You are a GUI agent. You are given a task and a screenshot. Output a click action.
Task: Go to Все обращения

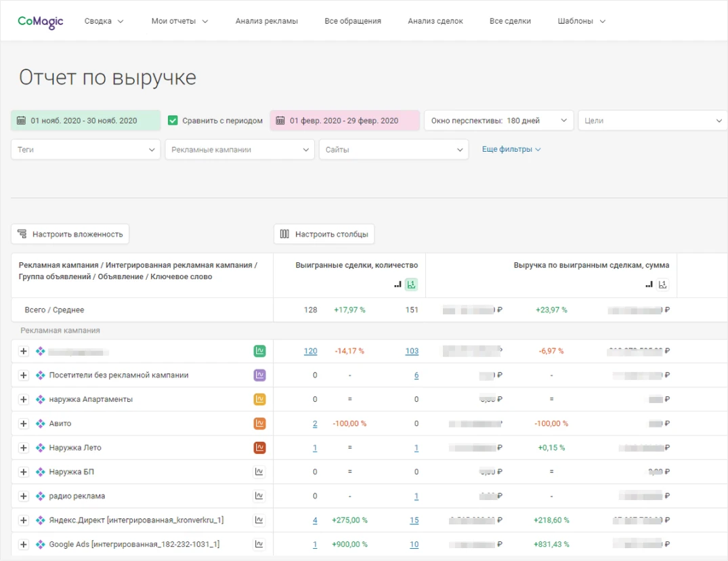[352, 22]
